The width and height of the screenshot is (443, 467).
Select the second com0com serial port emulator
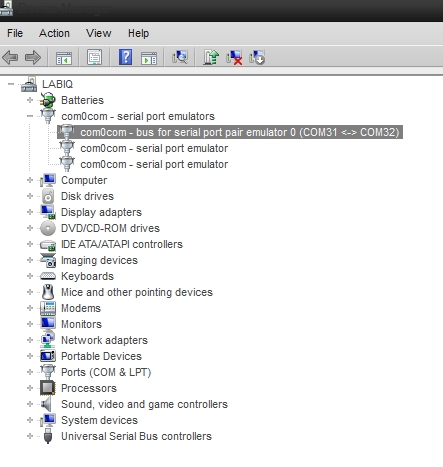(154, 164)
